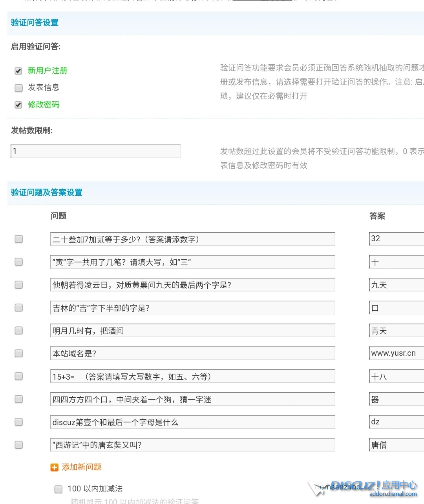Screen dimensions: 424x504
Task: Focus the answer field containing www.yusr.cn
Action: coord(396,353)
